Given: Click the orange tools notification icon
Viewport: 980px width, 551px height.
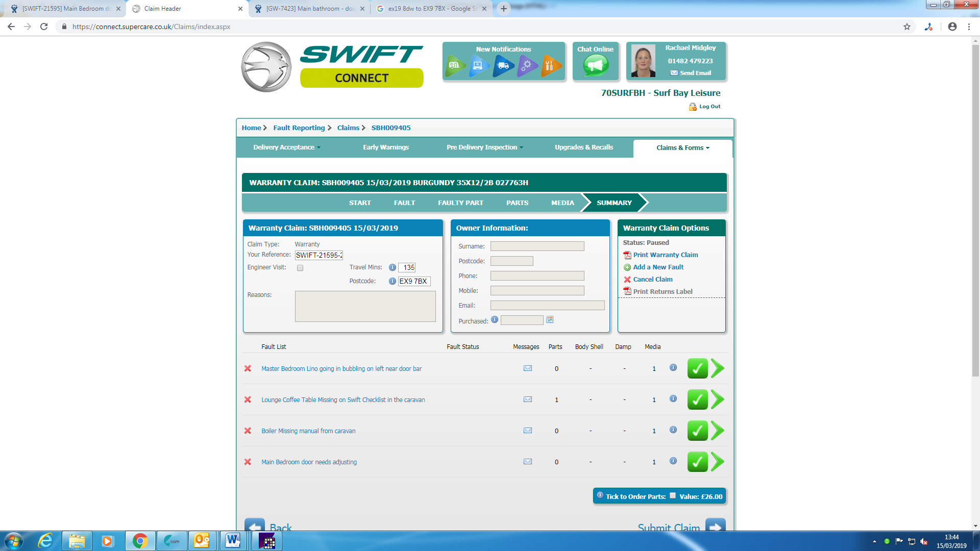Looking at the screenshot, I should pos(550,65).
